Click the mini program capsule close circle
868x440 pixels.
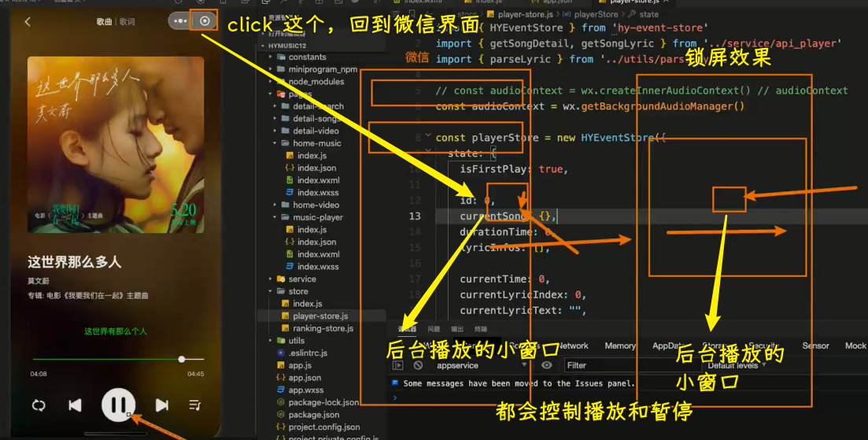point(205,21)
